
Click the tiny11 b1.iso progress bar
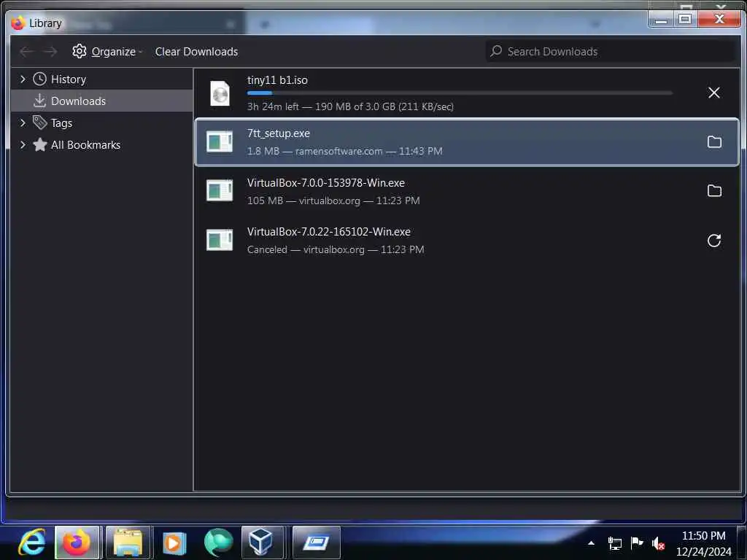(x=460, y=93)
